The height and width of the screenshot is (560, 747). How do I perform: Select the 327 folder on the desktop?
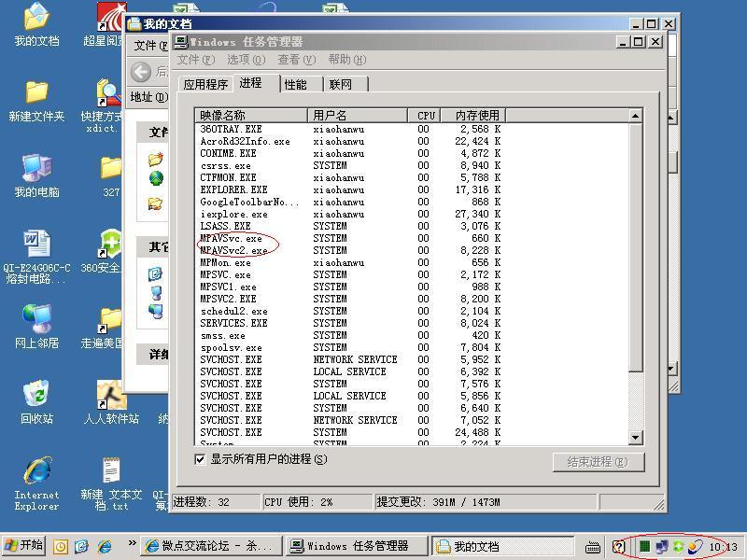point(111,176)
